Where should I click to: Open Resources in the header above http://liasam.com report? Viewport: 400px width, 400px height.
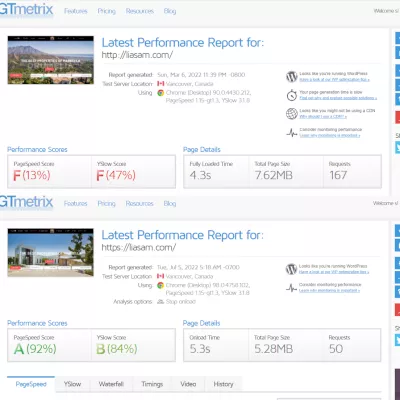coord(140,11)
